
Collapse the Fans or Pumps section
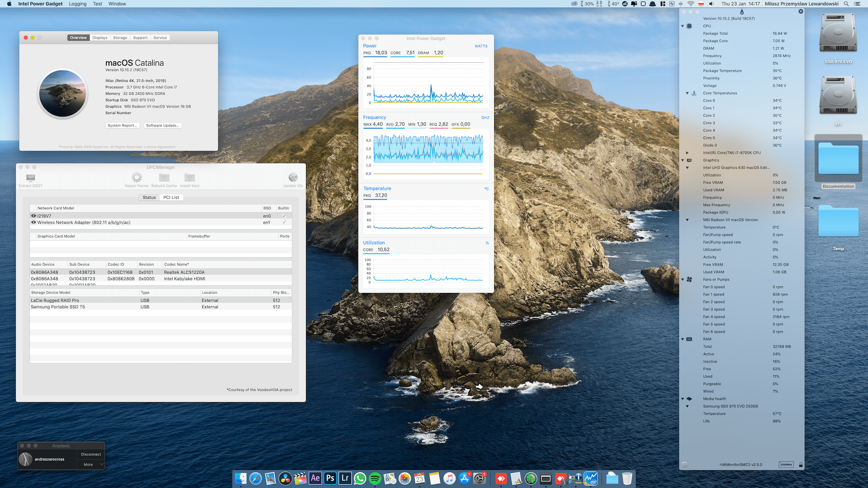[x=683, y=280]
